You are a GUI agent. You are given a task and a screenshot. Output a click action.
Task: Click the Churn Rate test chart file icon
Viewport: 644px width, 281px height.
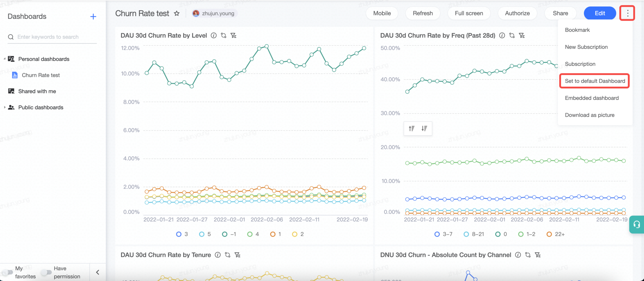15,75
